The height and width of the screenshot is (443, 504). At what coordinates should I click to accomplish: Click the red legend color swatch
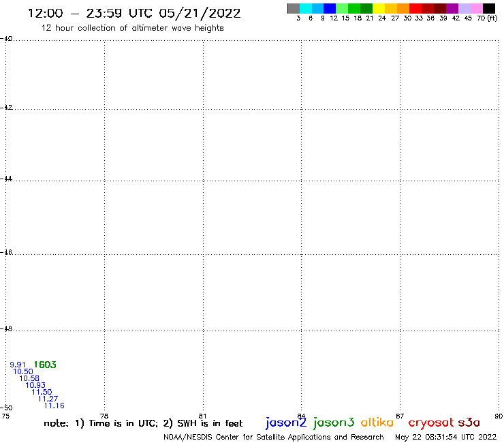coord(415,9)
